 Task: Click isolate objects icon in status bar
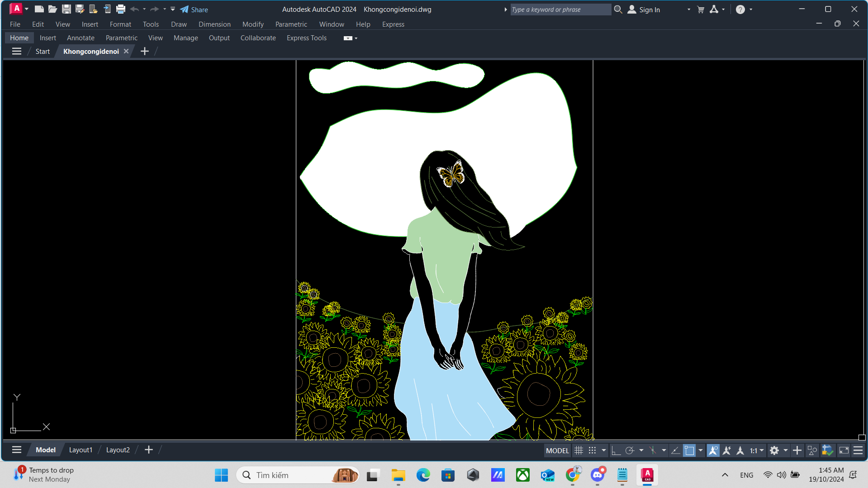[x=812, y=450]
